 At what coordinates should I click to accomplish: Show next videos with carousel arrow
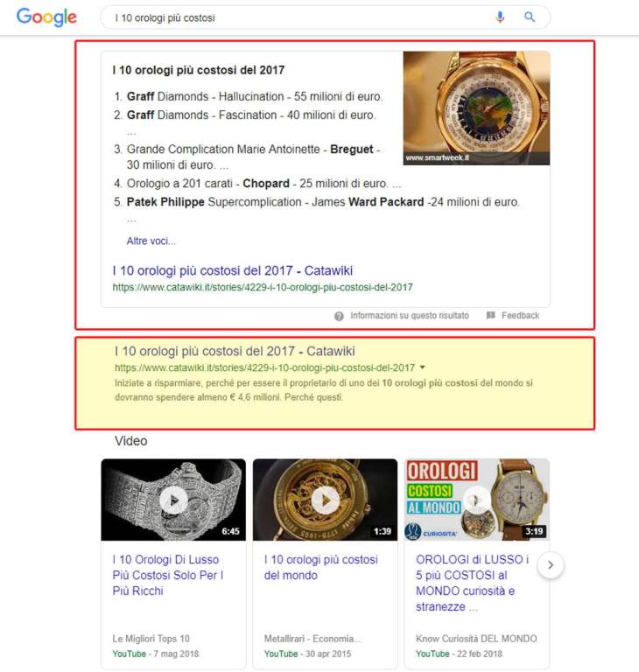click(x=551, y=565)
